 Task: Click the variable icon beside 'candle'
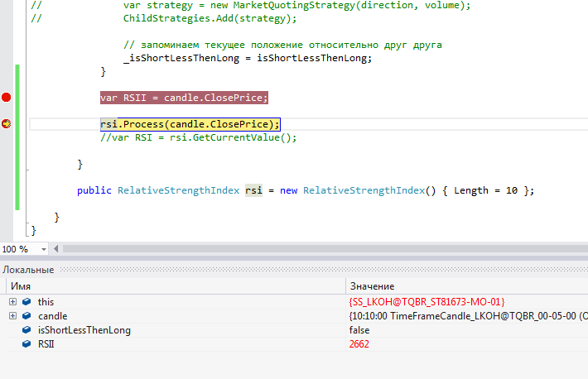[27, 316]
